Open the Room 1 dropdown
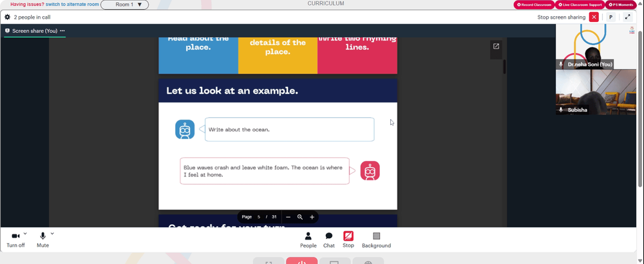644x264 pixels. click(x=124, y=5)
